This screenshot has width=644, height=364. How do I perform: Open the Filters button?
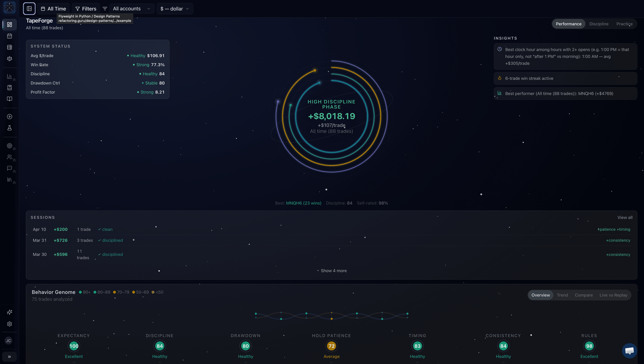point(86,9)
